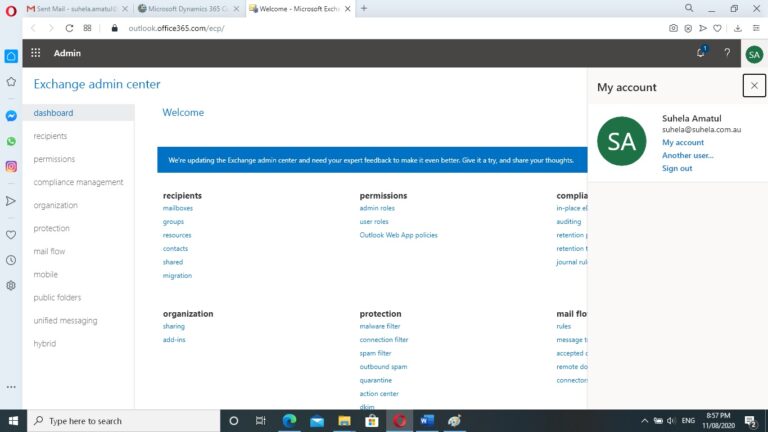Screen dimensions: 768x432
Task: Open Opera sidebar home icon
Action: (11, 56)
